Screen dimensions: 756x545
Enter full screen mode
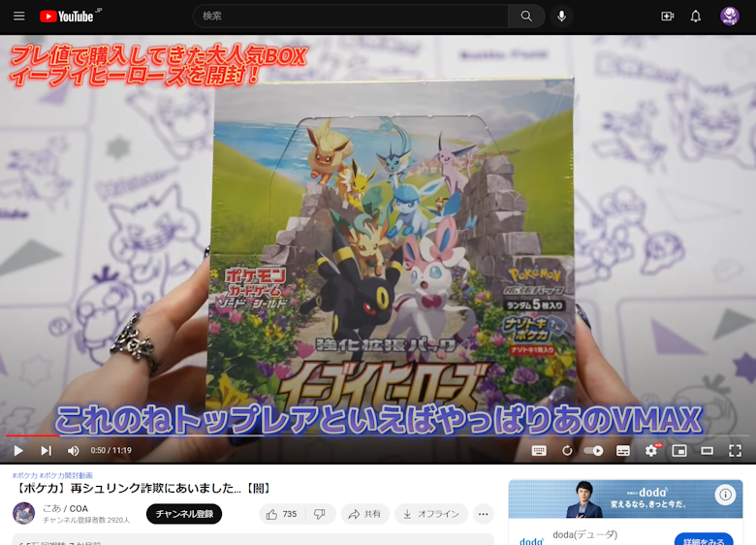point(736,451)
